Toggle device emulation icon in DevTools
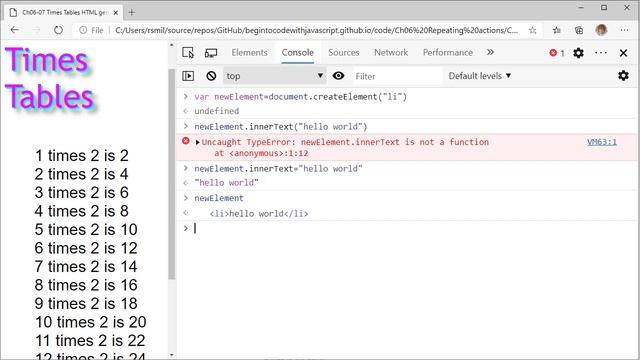640x360 pixels. [x=211, y=53]
